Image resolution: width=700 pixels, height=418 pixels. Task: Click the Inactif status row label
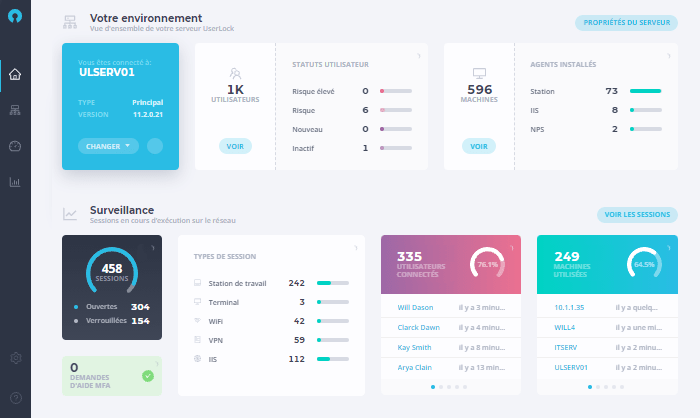coord(303,148)
